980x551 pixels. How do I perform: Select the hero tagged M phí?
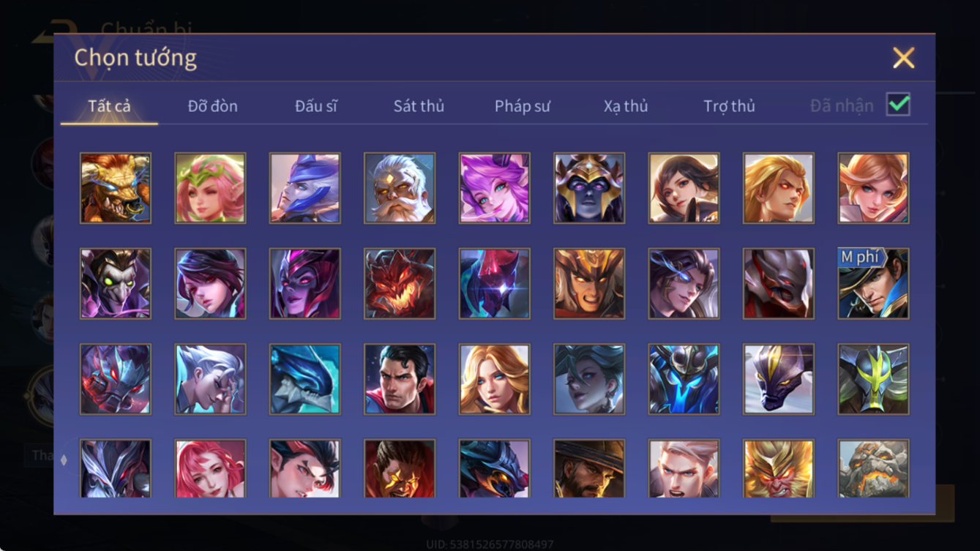[873, 284]
